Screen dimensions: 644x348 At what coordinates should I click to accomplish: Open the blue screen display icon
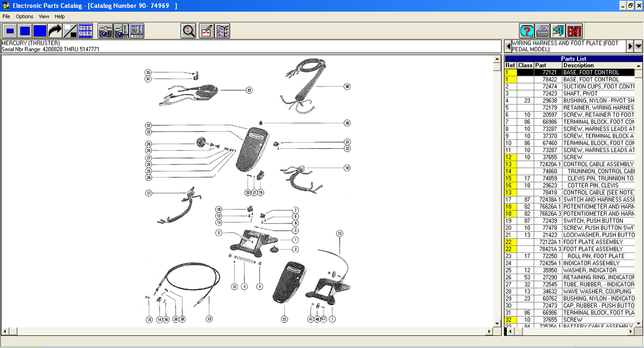(x=136, y=31)
